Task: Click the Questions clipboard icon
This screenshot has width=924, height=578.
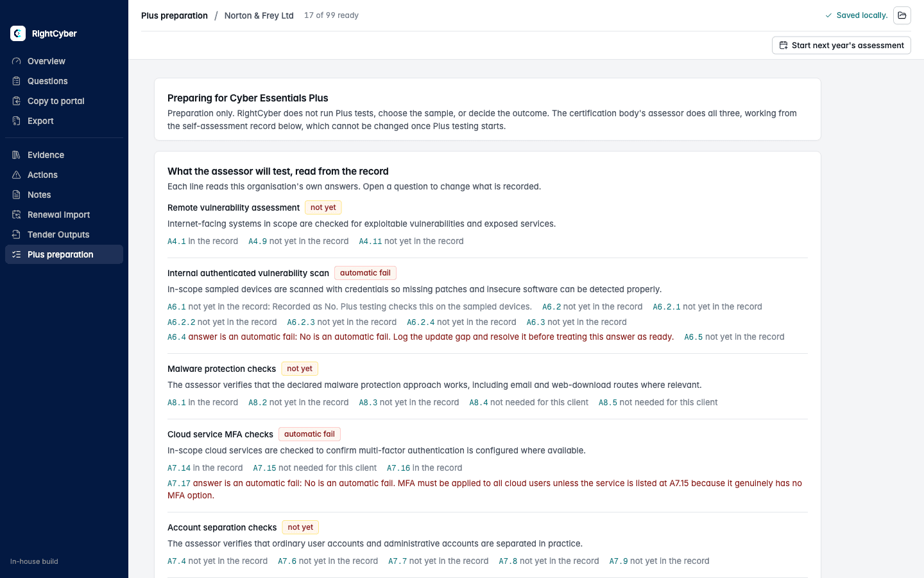Action: pos(17,81)
